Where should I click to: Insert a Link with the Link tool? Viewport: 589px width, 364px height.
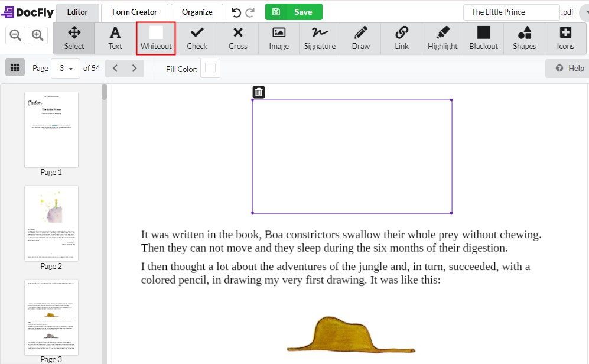point(402,38)
